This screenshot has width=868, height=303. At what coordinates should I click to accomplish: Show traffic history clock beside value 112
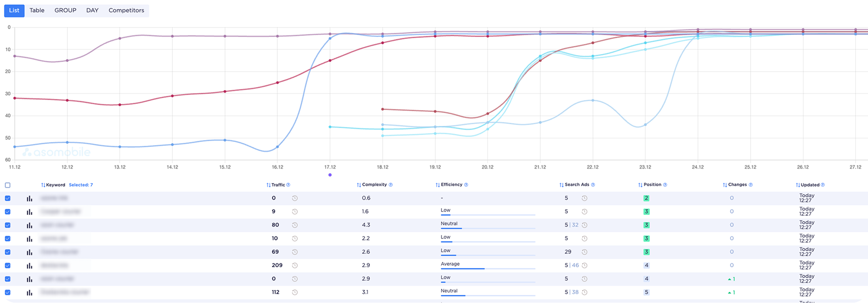(x=295, y=293)
